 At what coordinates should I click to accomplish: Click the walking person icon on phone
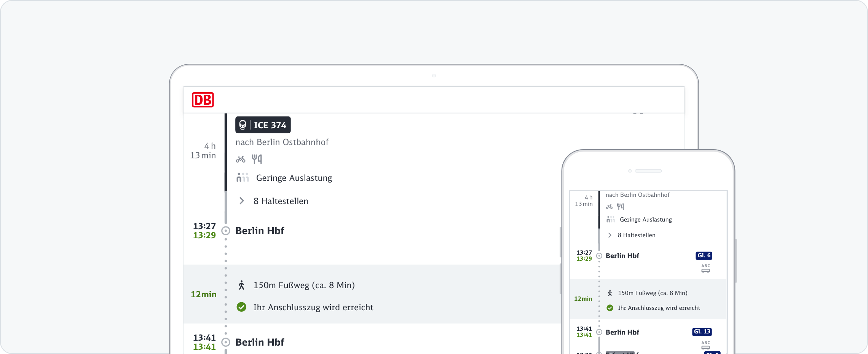[610, 293]
